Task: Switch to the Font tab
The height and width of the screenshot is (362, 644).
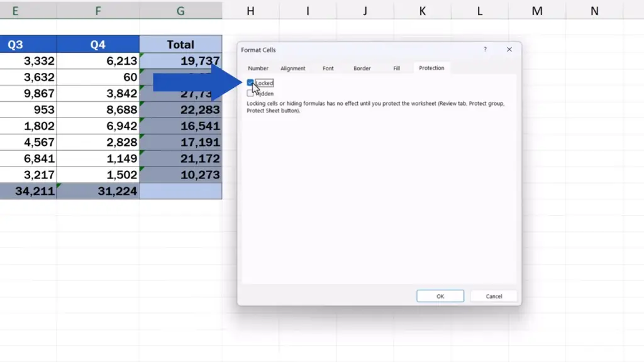Action: click(x=328, y=69)
